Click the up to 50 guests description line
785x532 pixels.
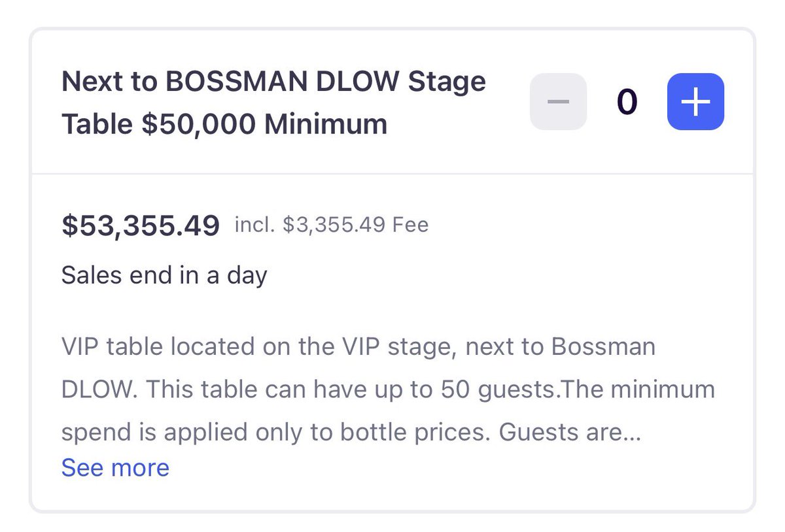pos(387,390)
